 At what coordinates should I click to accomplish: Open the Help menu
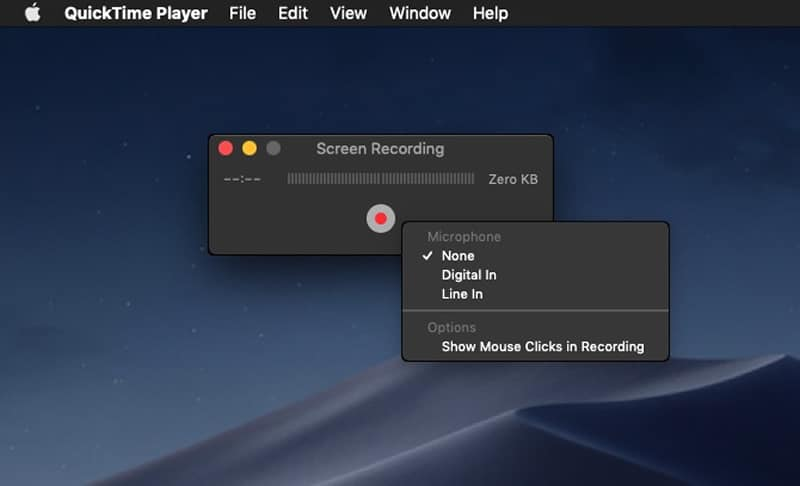tap(490, 13)
